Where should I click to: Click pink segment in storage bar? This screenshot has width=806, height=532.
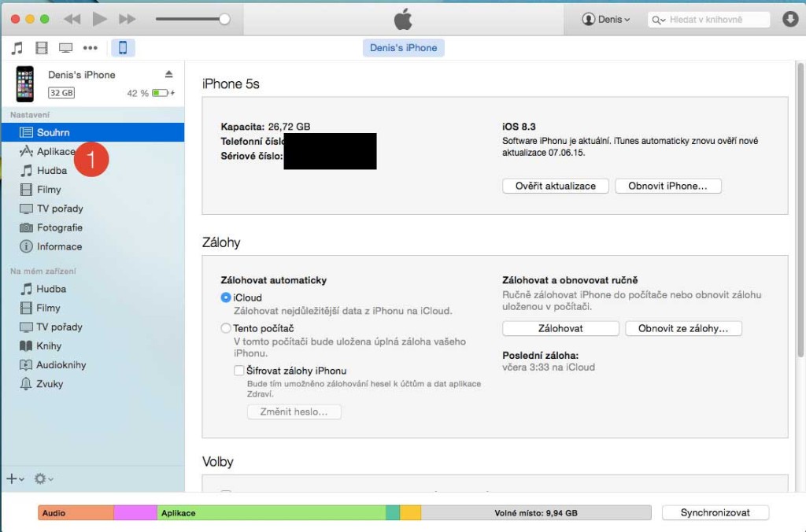click(x=135, y=513)
